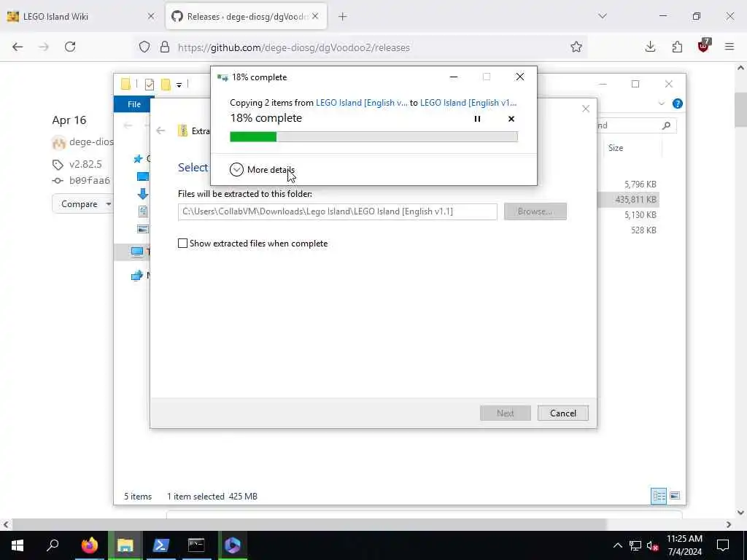
Task: Select Pictures icon in Explorer sidebar
Action: 142,228
